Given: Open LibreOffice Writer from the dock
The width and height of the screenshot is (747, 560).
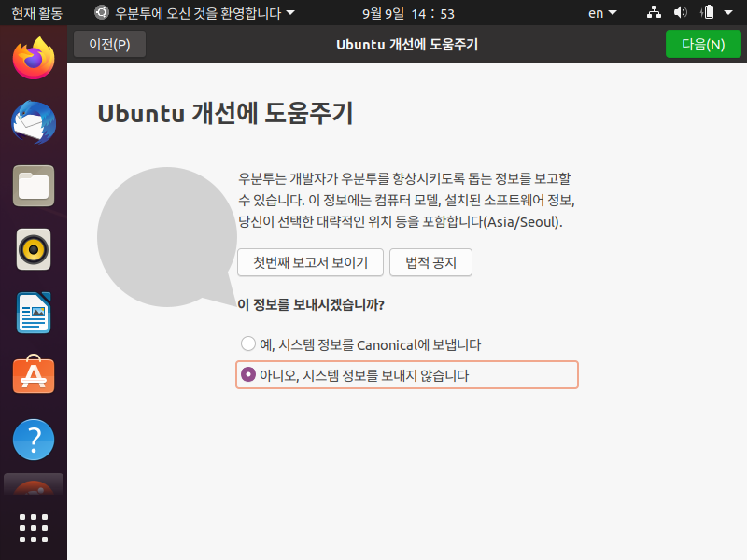Looking at the screenshot, I should tap(34, 313).
